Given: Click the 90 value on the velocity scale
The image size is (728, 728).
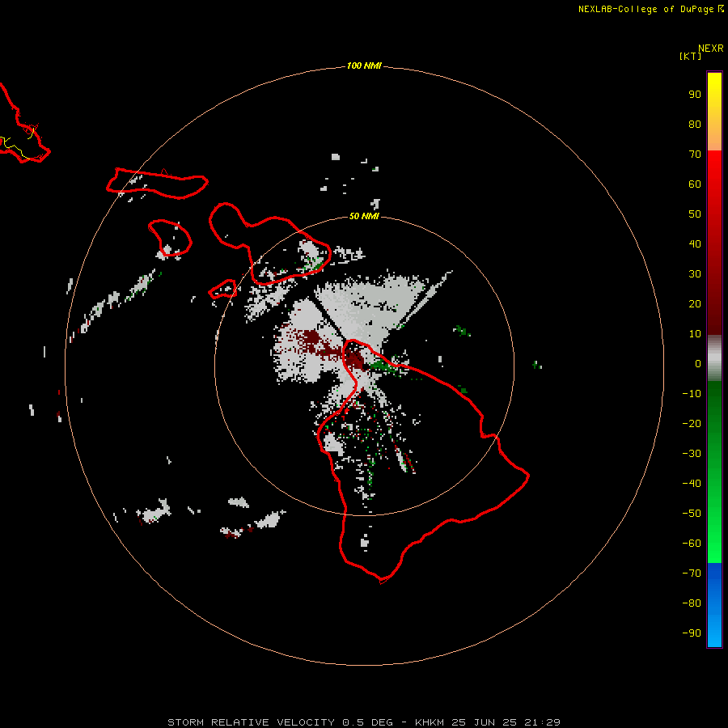Looking at the screenshot, I should [x=695, y=95].
